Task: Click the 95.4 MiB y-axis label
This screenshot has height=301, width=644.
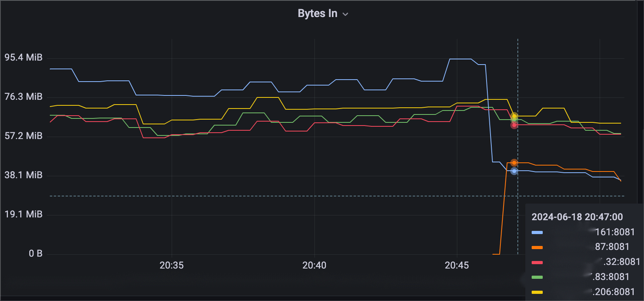Action: pyautogui.click(x=23, y=57)
